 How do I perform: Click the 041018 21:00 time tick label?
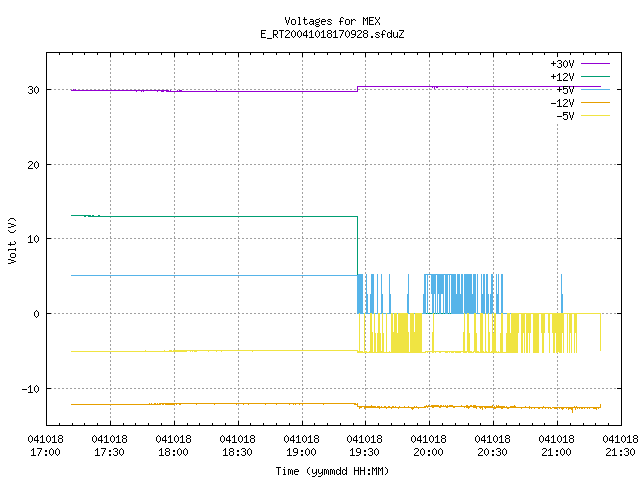click(556, 445)
